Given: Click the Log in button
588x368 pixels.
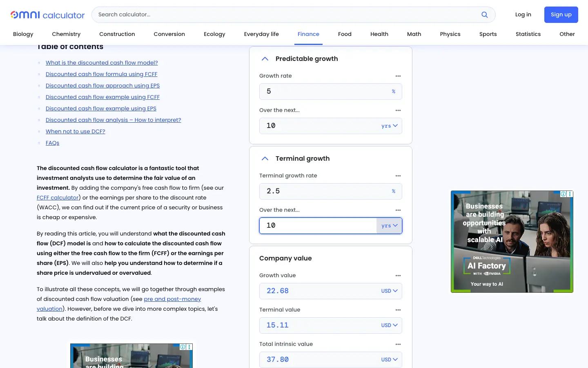Looking at the screenshot, I should pyautogui.click(x=523, y=15).
